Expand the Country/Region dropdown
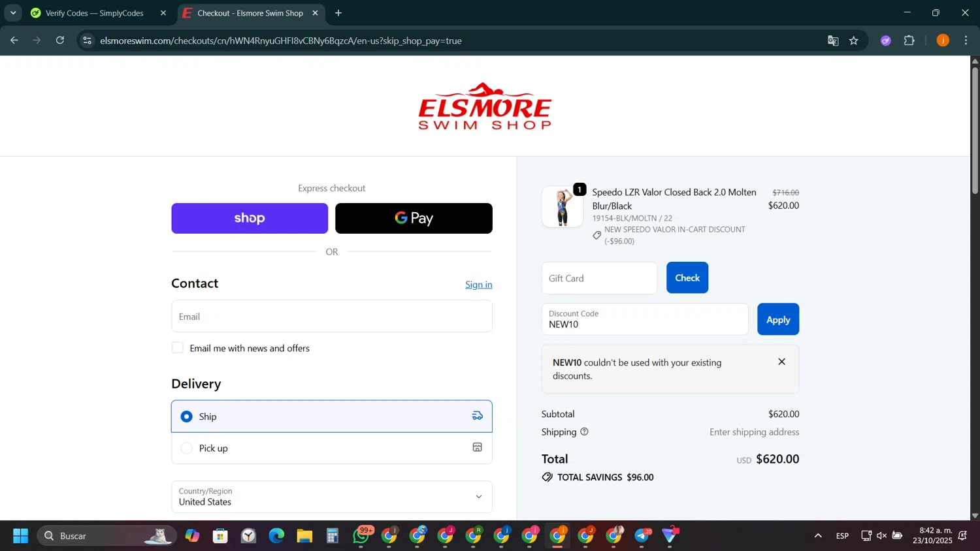The image size is (980, 551). 332,497
